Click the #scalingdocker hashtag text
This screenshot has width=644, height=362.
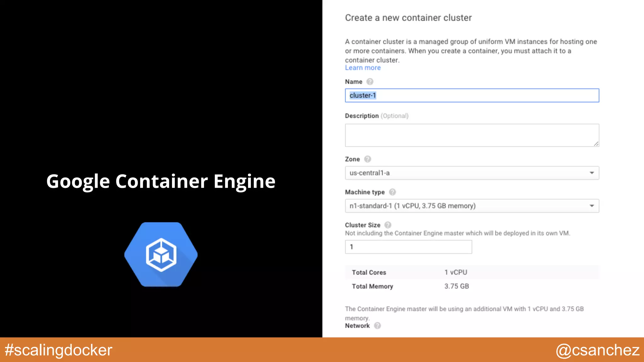coord(58,350)
